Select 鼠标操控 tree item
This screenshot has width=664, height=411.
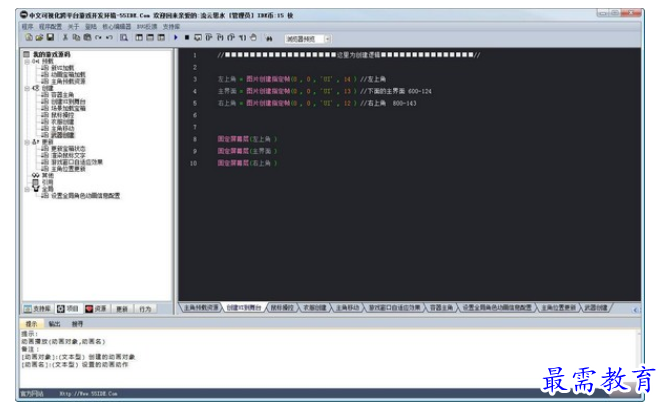coord(62,115)
